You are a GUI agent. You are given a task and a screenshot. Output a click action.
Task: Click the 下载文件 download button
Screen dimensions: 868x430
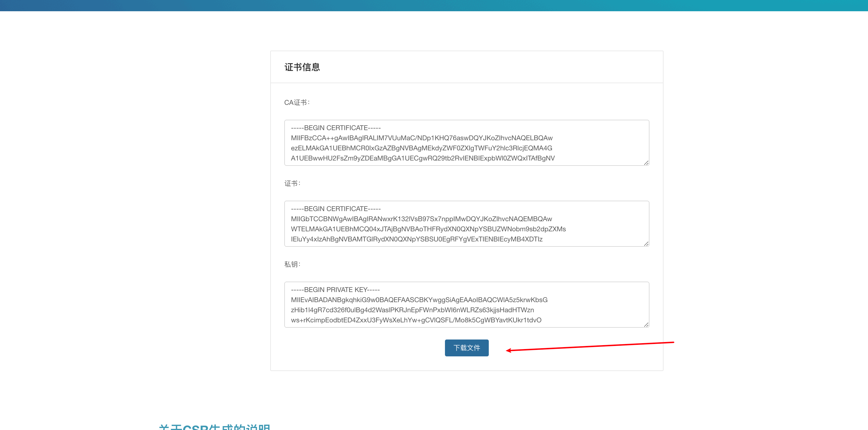[466, 348]
